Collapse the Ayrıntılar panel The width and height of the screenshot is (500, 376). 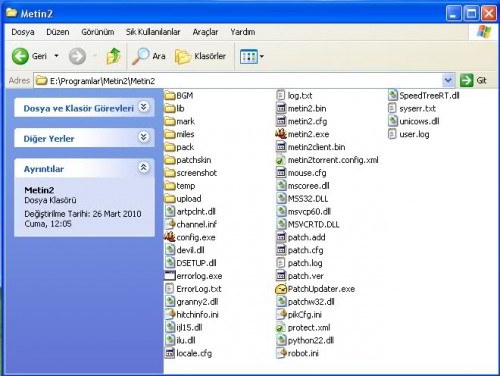click(x=144, y=167)
